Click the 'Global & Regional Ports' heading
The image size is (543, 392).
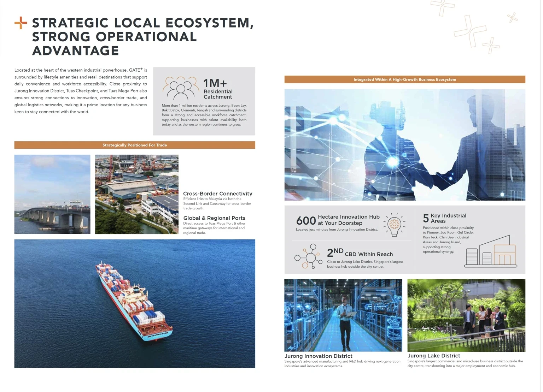[214, 218]
